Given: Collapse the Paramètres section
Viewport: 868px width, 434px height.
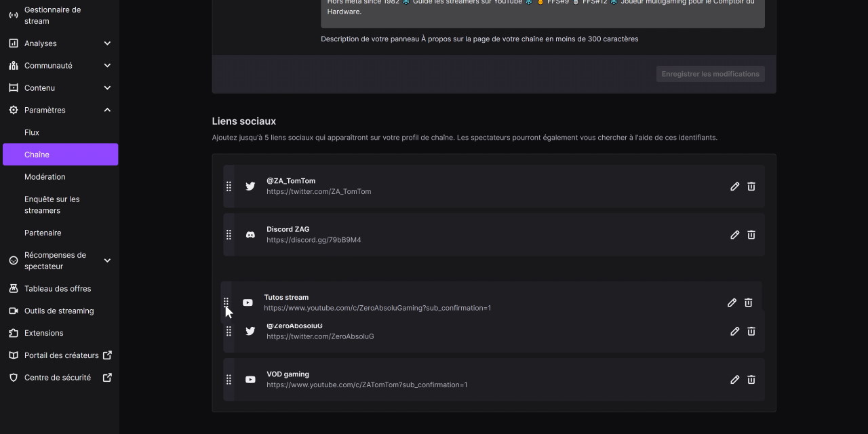Looking at the screenshot, I should point(107,110).
